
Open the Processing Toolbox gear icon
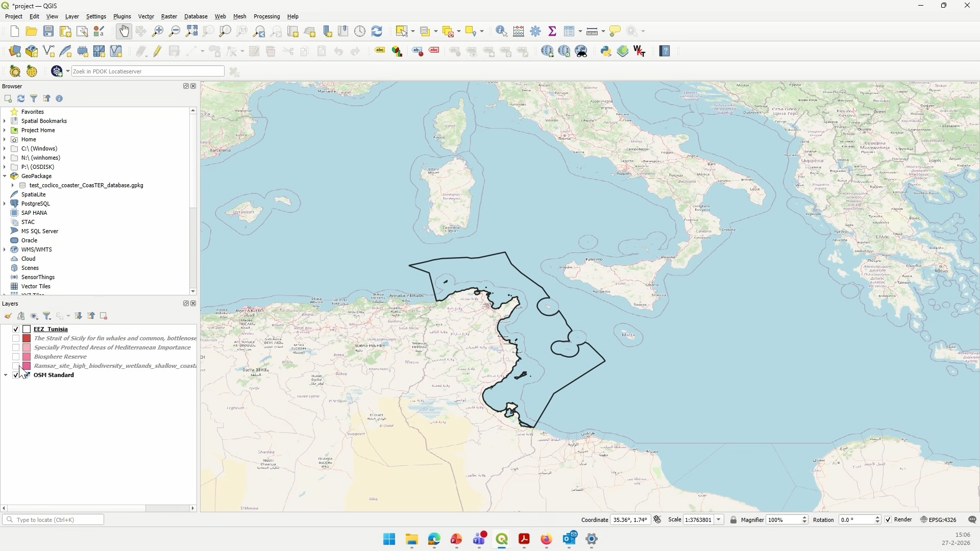click(535, 32)
